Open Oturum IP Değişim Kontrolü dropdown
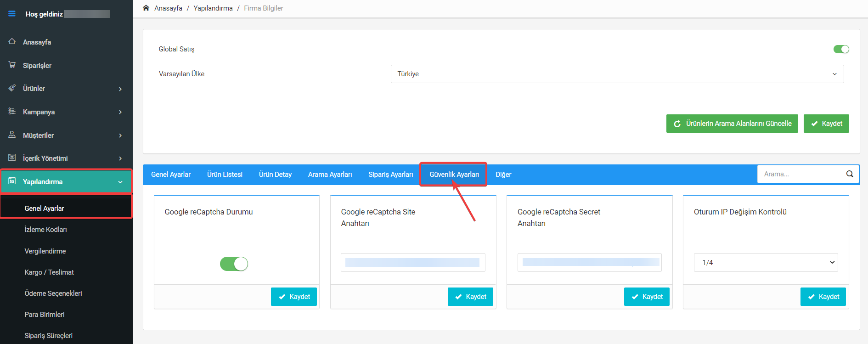Image resolution: width=868 pixels, height=344 pixels. 766,262
